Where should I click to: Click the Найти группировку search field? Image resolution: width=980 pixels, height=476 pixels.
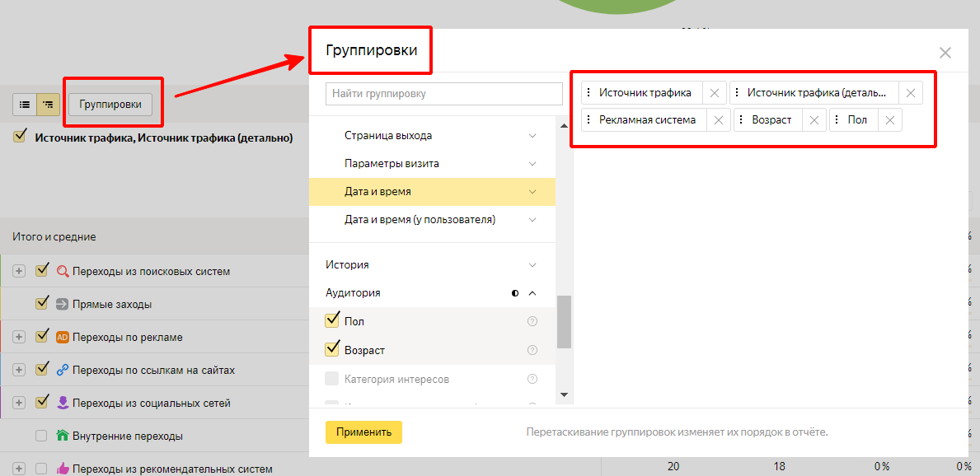(443, 94)
